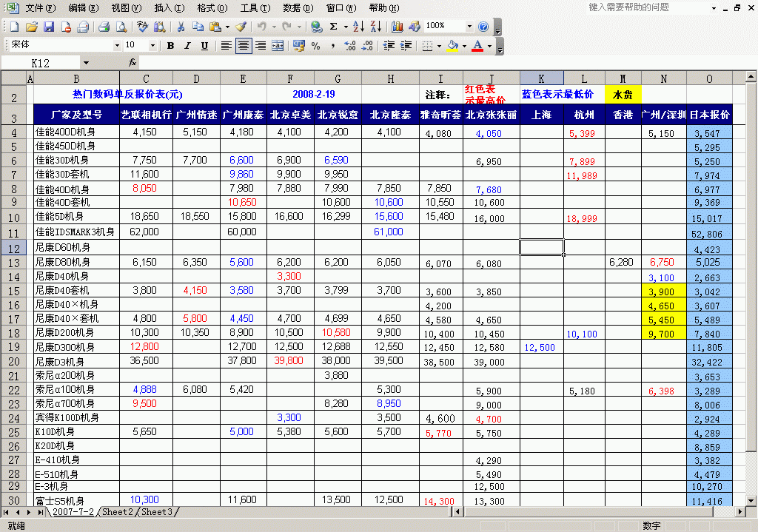
Task: Increase decimal places
Action: 350,46
